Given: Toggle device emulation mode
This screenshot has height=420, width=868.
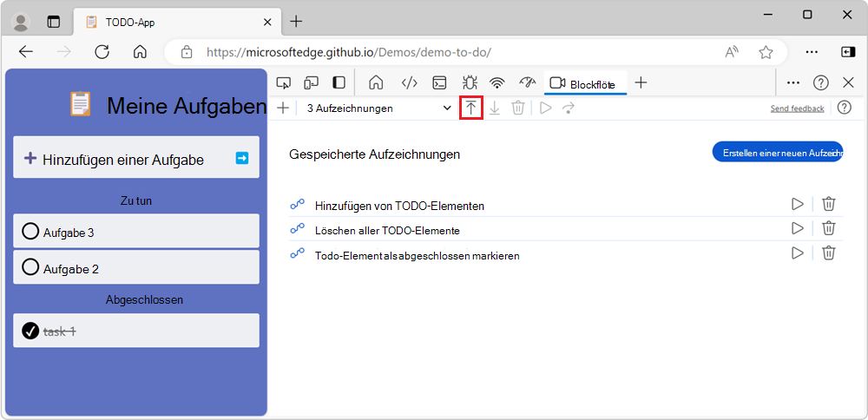Looking at the screenshot, I should [311, 83].
